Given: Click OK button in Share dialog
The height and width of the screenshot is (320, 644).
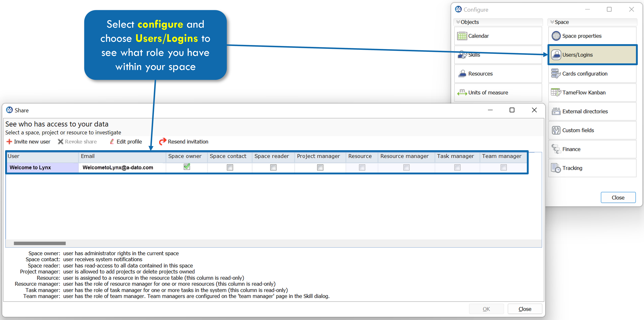Looking at the screenshot, I should click(x=486, y=309).
